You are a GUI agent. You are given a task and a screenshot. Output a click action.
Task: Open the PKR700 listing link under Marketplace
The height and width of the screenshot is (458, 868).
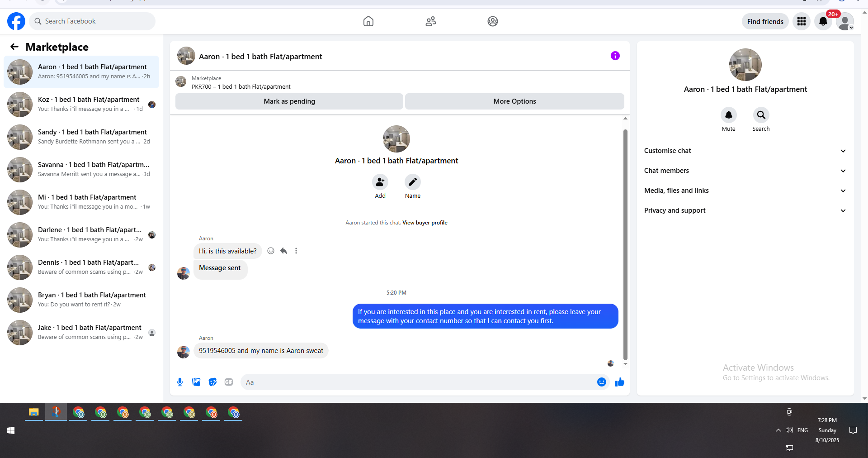(x=241, y=87)
